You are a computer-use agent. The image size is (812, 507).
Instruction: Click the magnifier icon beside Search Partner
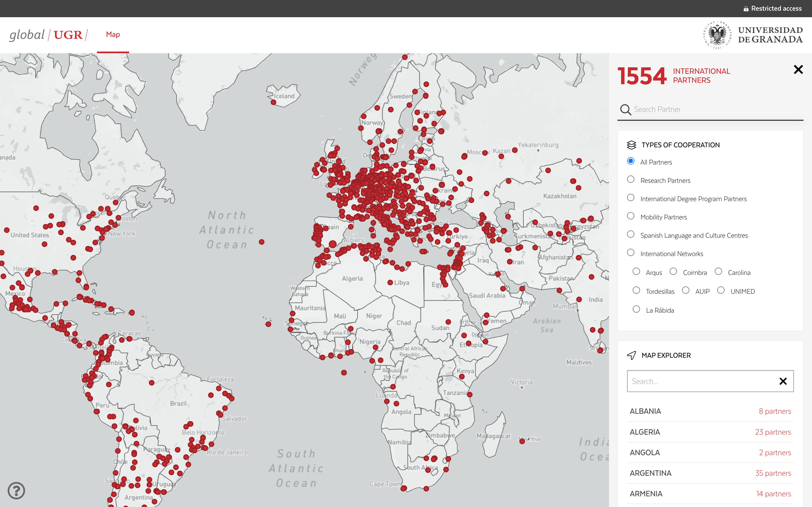(x=625, y=110)
